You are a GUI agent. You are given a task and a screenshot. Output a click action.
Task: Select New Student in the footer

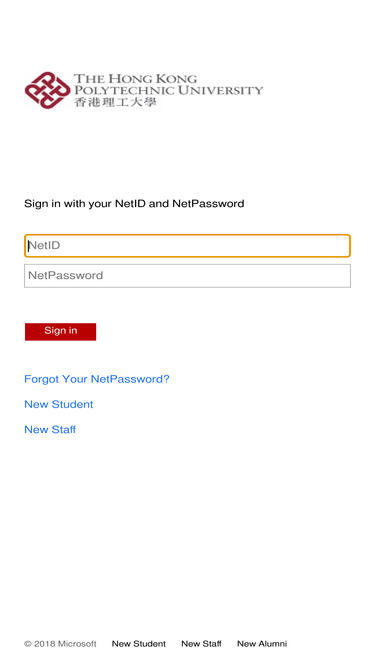coord(139,644)
